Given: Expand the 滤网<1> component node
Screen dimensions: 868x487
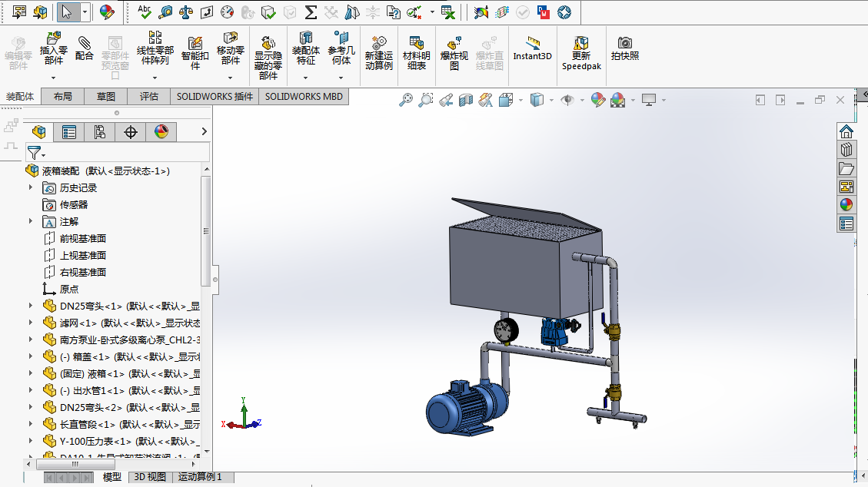Looking at the screenshot, I should click(x=31, y=323).
